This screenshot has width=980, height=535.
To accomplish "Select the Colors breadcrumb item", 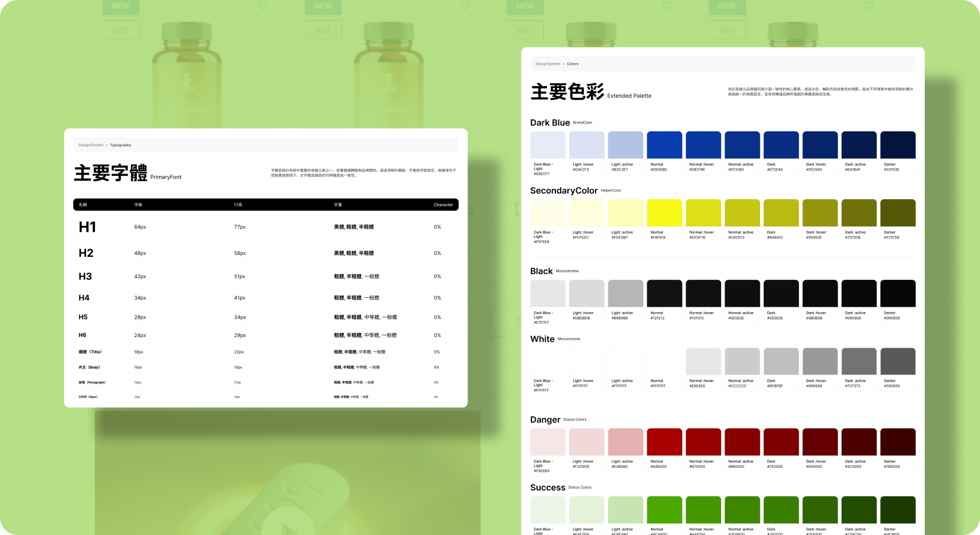I will pyautogui.click(x=573, y=64).
